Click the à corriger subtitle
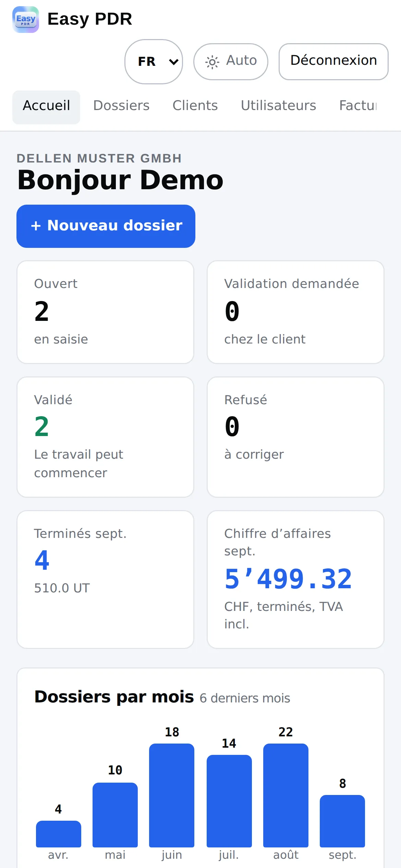The image size is (401, 868). 254,455
